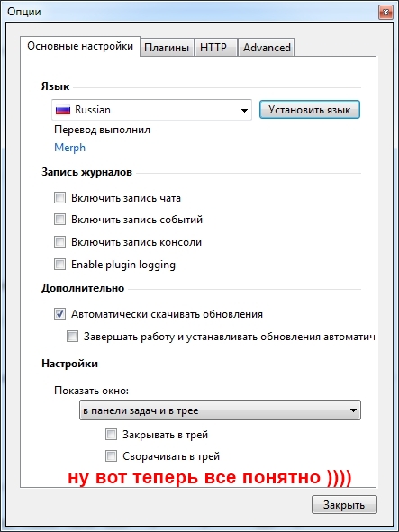The width and height of the screenshot is (399, 532).
Task: Expand the language dropdown arrow
Action: (x=244, y=110)
